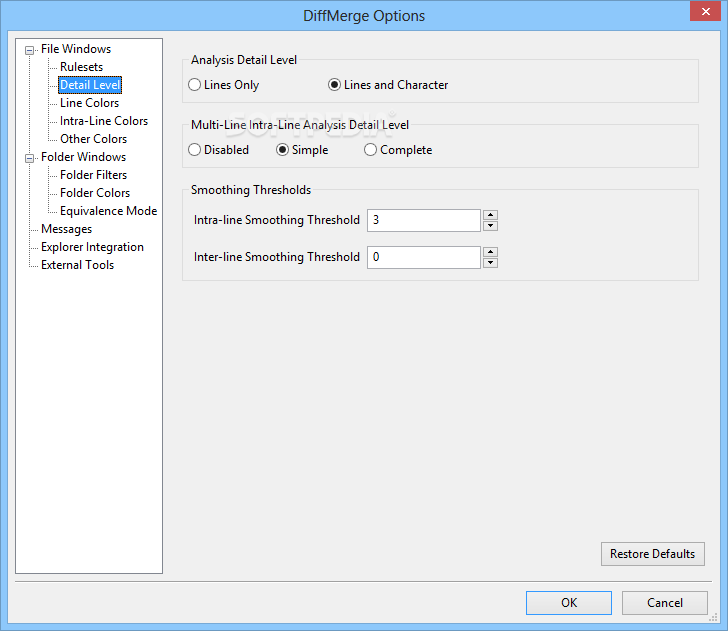Select the File Windows tree item
The image size is (728, 631).
(76, 49)
